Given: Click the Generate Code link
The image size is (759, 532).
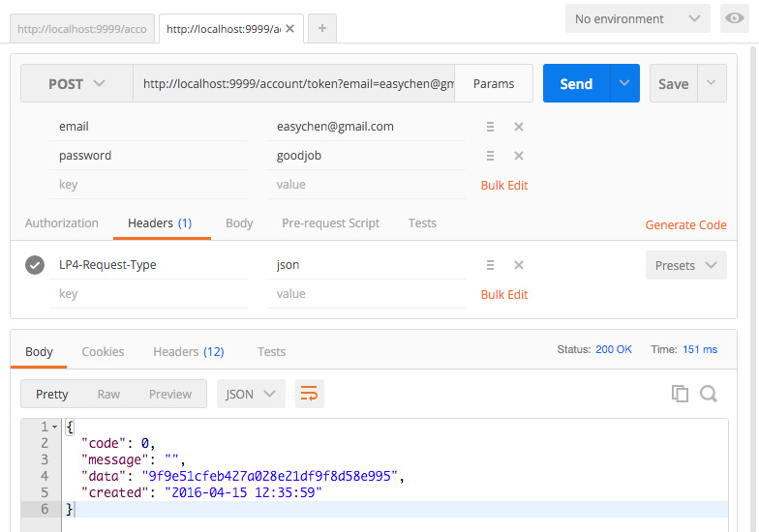Looking at the screenshot, I should point(685,224).
